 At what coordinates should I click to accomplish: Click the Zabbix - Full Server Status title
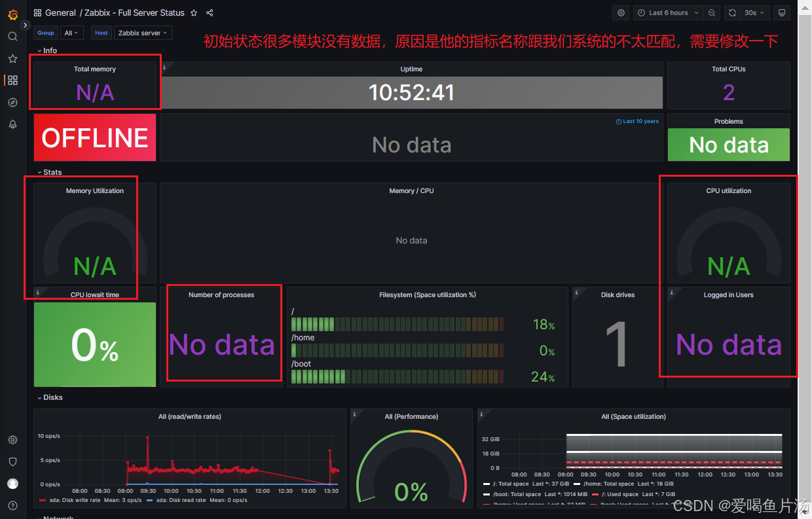tap(134, 12)
